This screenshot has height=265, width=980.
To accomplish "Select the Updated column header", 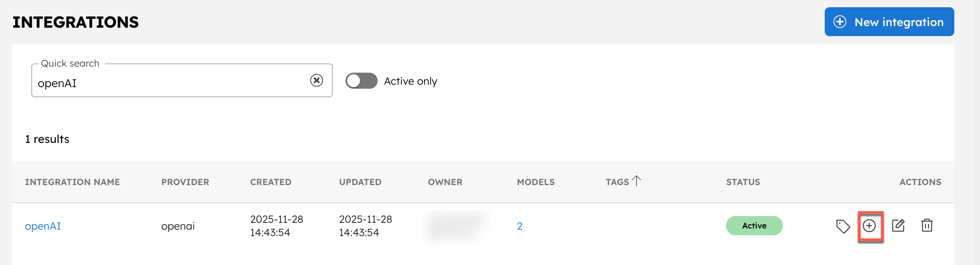I will click(x=360, y=181).
